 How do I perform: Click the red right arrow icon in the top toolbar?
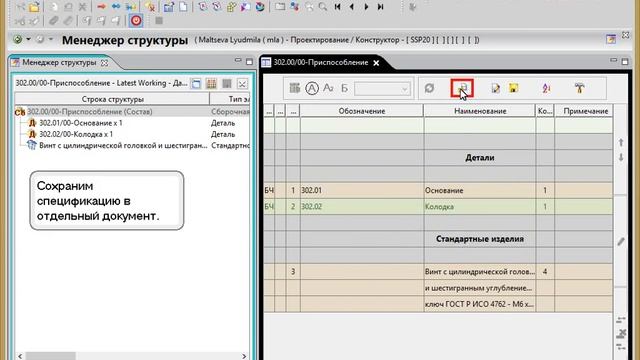[x=102, y=7]
